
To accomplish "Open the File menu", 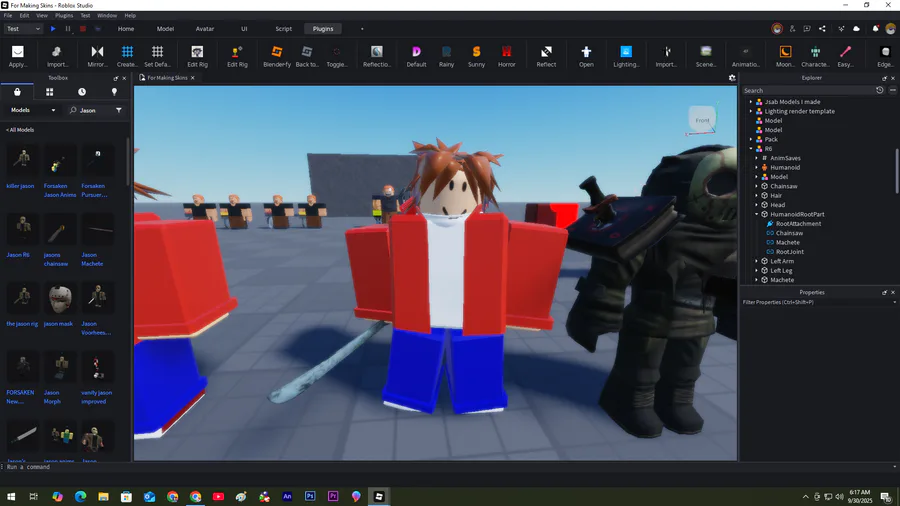I will pyautogui.click(x=8, y=15).
